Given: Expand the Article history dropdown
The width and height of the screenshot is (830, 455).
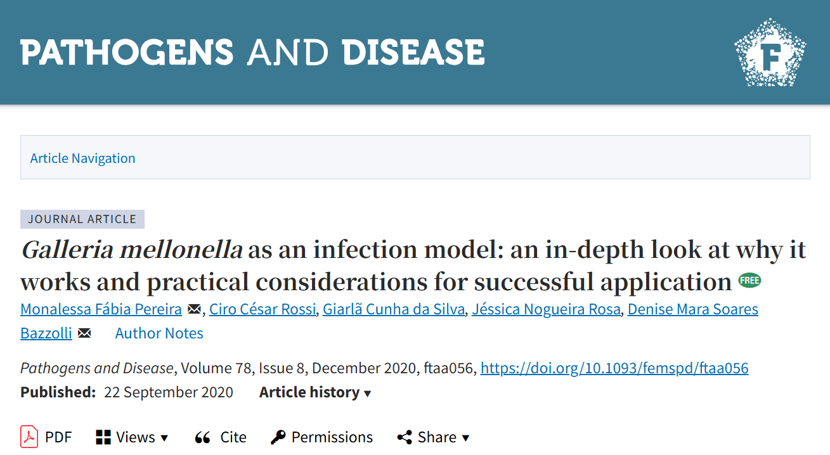Looking at the screenshot, I should click(315, 393).
